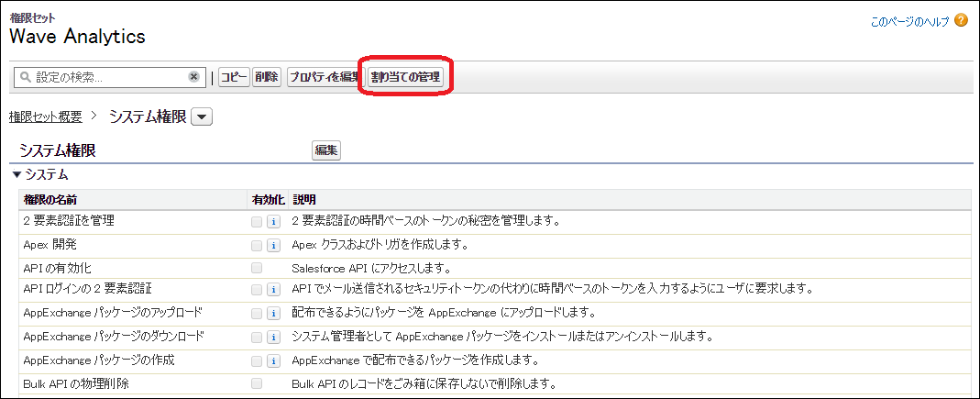Click the 編集 button beside システム権限
This screenshot has width=980, height=399.
326,150
